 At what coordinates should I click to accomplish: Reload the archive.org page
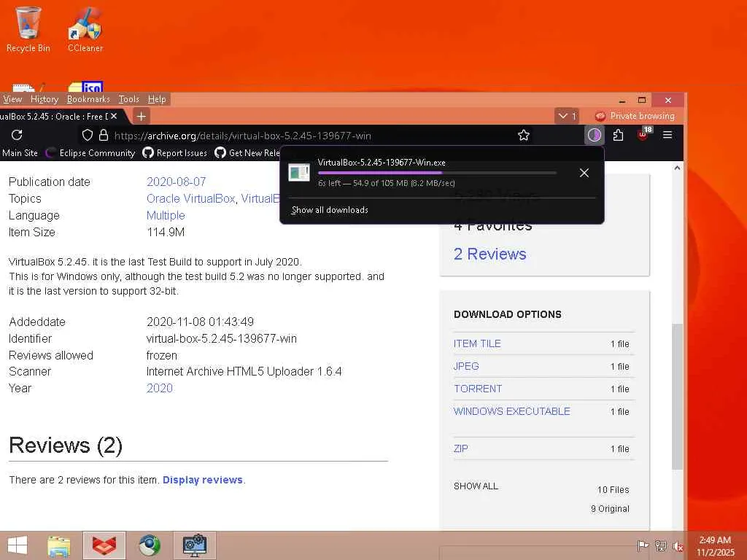18,135
